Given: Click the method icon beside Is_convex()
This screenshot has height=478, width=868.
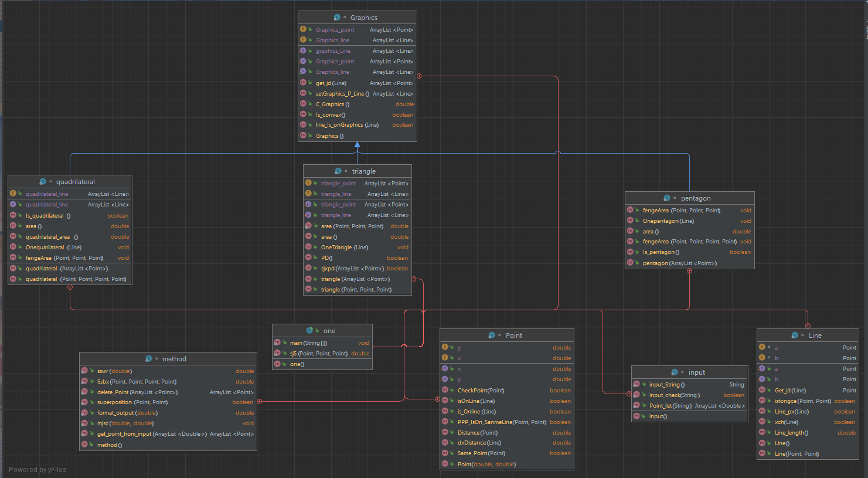Looking at the screenshot, I should pyautogui.click(x=303, y=114).
